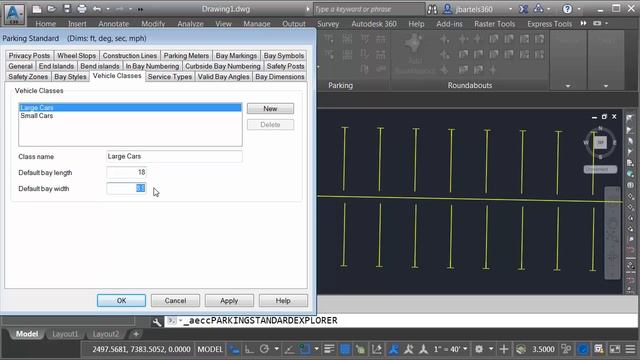
Task: Toggle hardware acceleration blue circle on status bar
Action: click(x=583, y=349)
